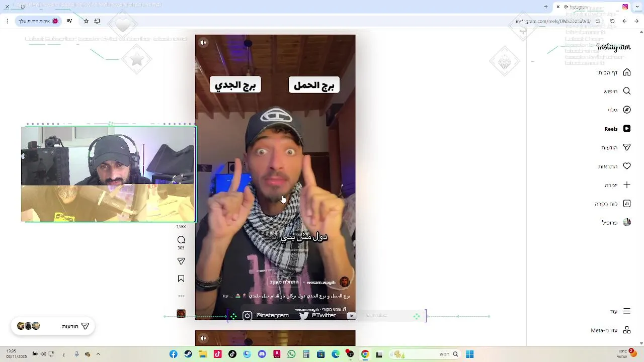Screen dimensions: 644x362
Task: Share the reel via paper-plane icon
Action: (181, 261)
